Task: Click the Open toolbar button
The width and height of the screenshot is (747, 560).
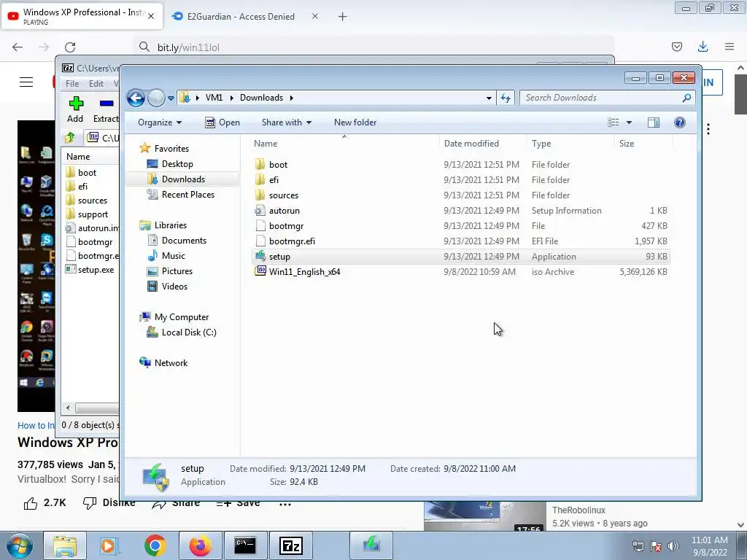Action: 222,122
